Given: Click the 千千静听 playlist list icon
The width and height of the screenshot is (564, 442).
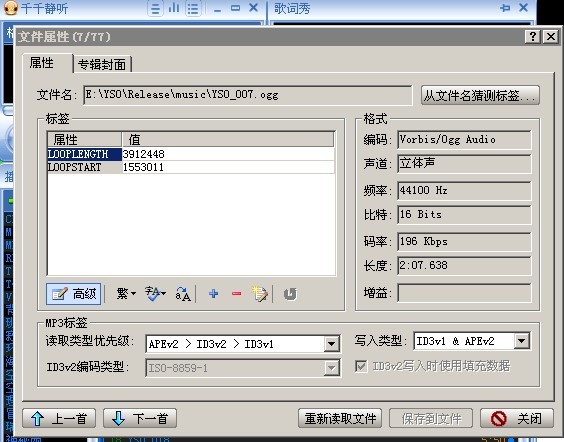Looking at the screenshot, I should click(x=193, y=9).
